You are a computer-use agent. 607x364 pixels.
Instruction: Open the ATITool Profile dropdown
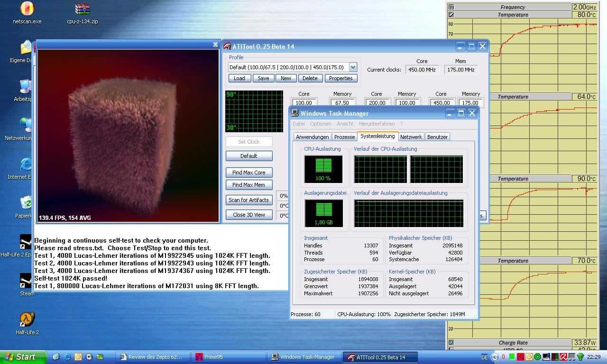click(352, 67)
